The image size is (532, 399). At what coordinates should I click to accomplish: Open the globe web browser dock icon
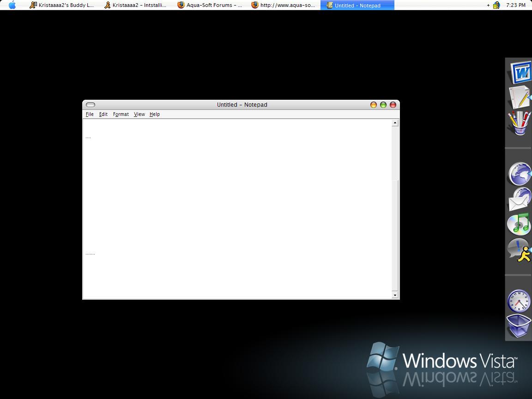[520, 174]
